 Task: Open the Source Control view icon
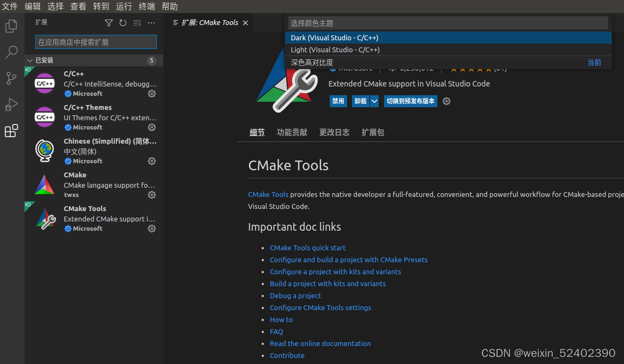tap(11, 78)
